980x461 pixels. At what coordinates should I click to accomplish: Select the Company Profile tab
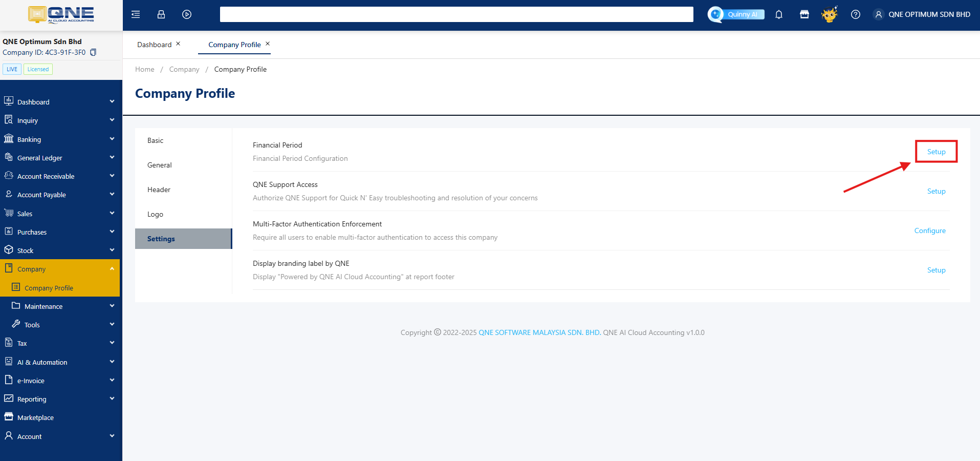[234, 45]
